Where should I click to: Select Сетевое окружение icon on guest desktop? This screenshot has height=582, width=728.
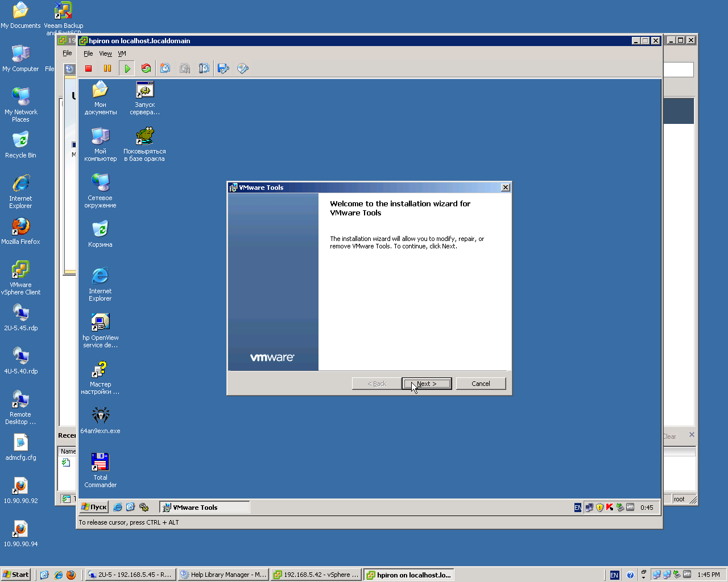click(x=101, y=191)
